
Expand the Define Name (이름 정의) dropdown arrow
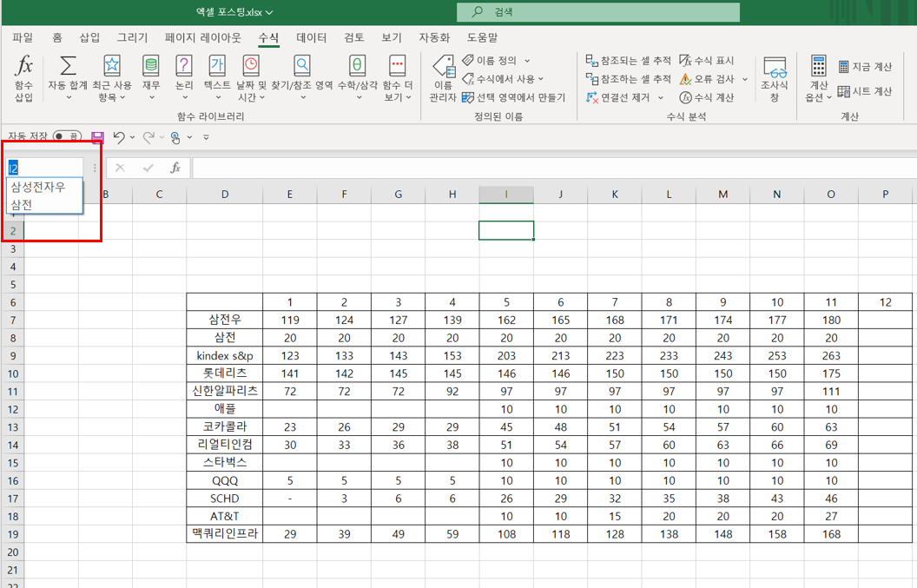point(527,60)
